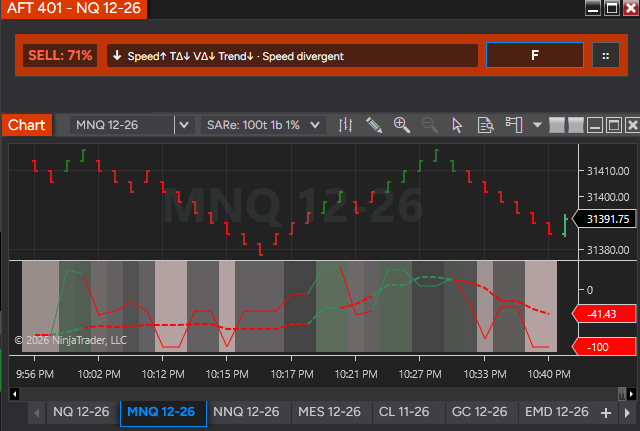The height and width of the screenshot is (431, 640).
Task: Grab the horizontal scrollbar thumb
Action: (x=622, y=394)
